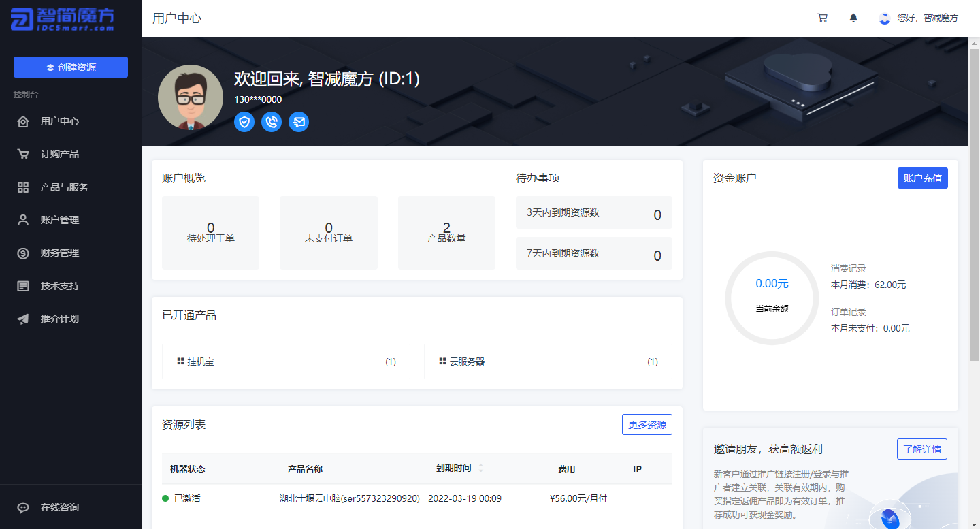This screenshot has height=529, width=980.
Task: Click the 账户充值 button
Action: click(922, 178)
